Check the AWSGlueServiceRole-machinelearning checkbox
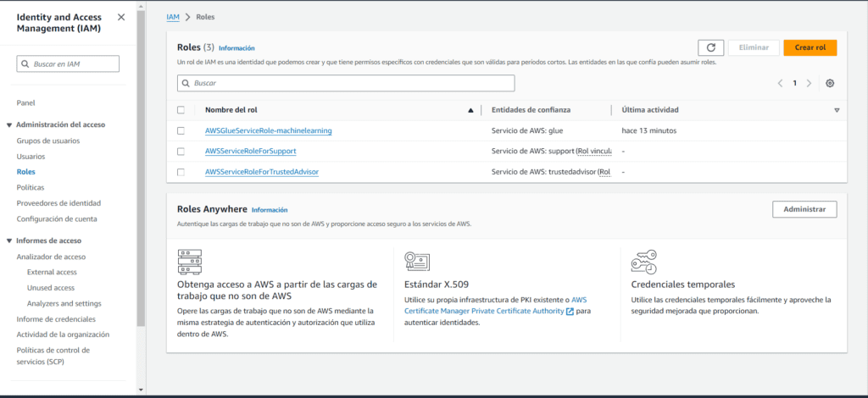The image size is (868, 398). point(181,130)
